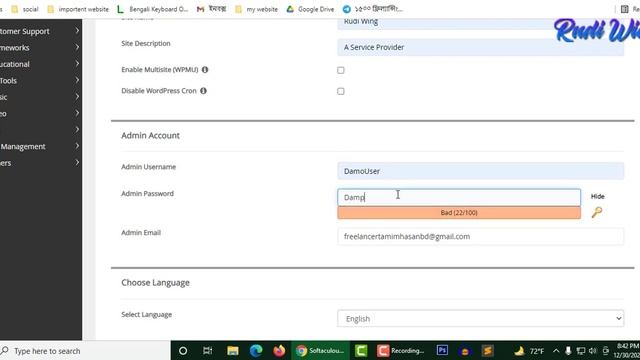Click the Windows search box
The image size is (640, 360).
[85, 351]
